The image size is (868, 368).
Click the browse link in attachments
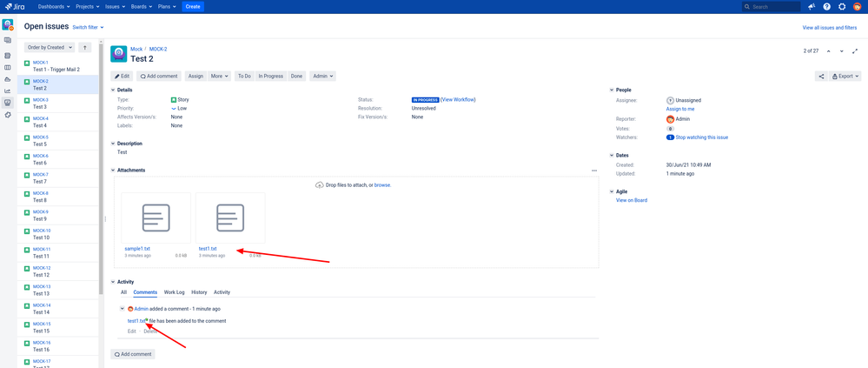pos(382,185)
